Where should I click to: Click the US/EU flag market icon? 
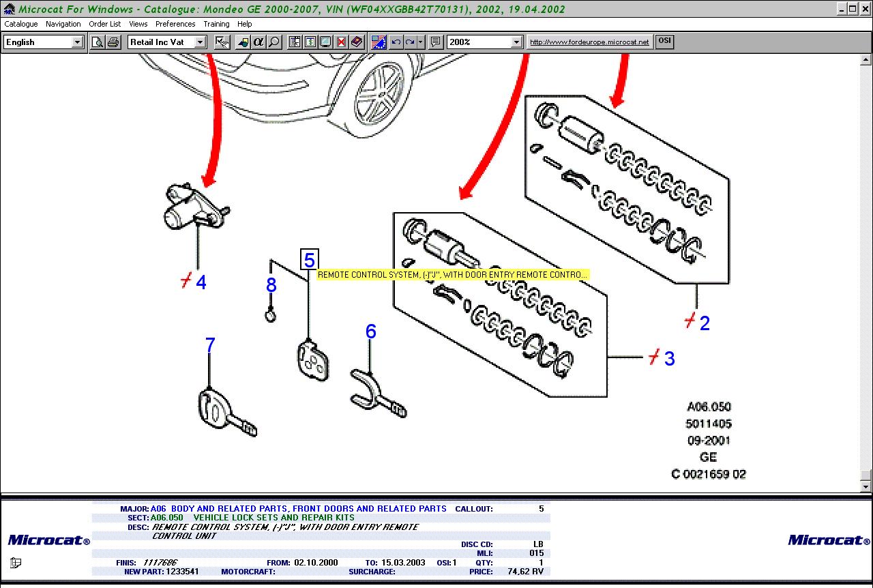pos(379,42)
